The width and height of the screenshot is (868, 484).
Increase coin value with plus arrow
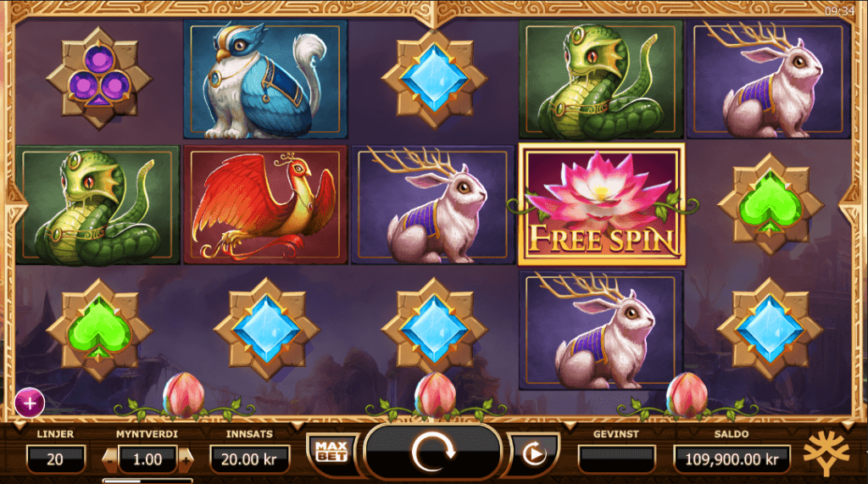click(x=186, y=459)
